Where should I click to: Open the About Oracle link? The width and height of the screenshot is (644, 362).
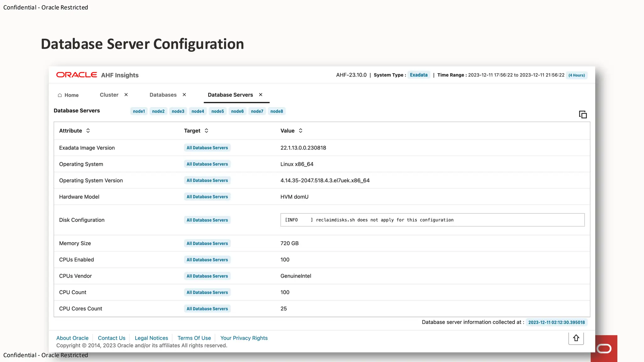(x=72, y=338)
